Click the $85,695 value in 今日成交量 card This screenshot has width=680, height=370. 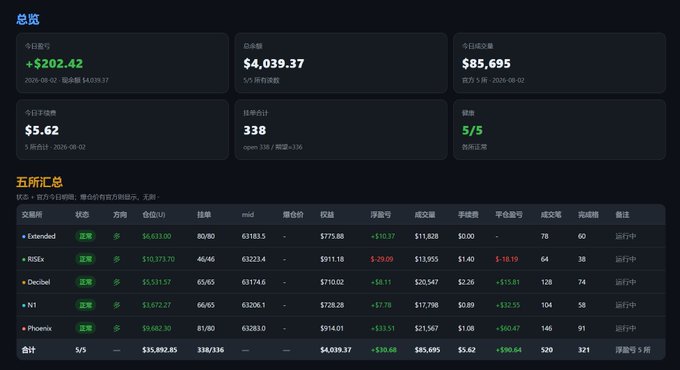[x=486, y=64]
